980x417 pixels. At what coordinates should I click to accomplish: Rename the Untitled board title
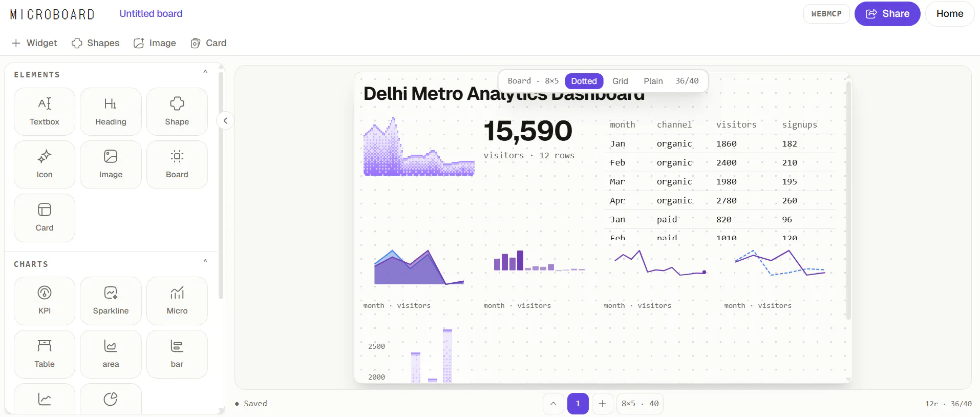(151, 14)
